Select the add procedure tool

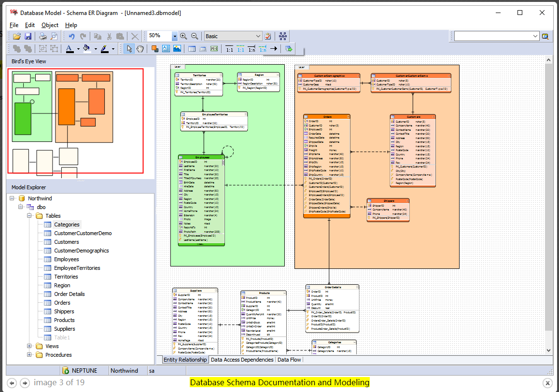point(214,49)
